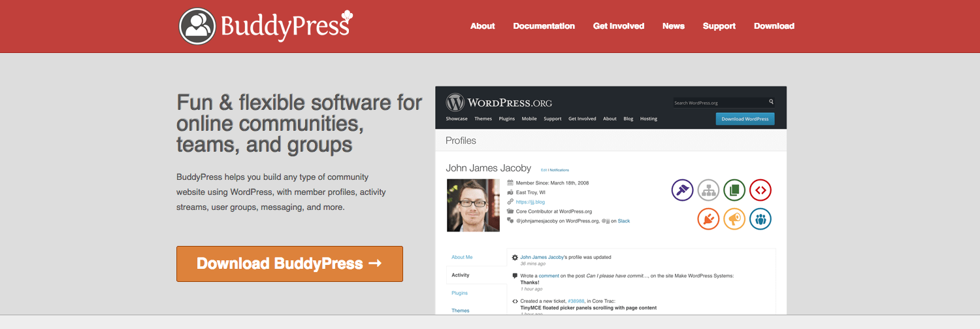980x329 pixels.
Task: Click the search magnifier icon
Action: click(x=771, y=102)
